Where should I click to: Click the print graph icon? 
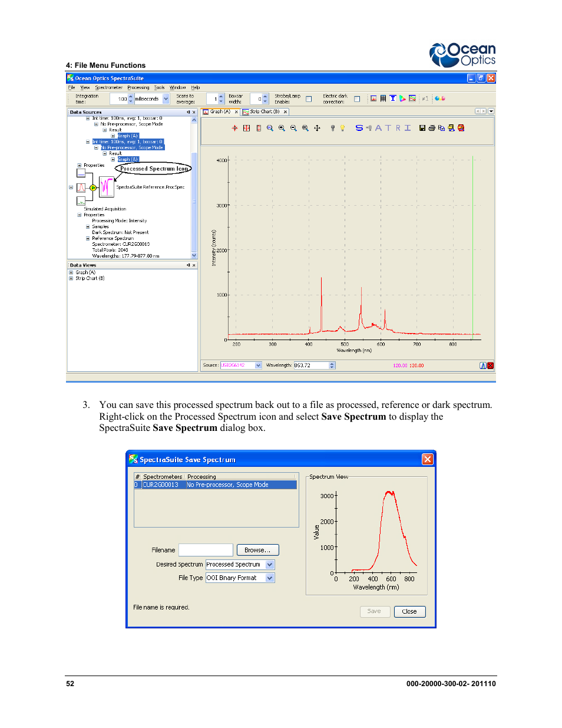432,128
